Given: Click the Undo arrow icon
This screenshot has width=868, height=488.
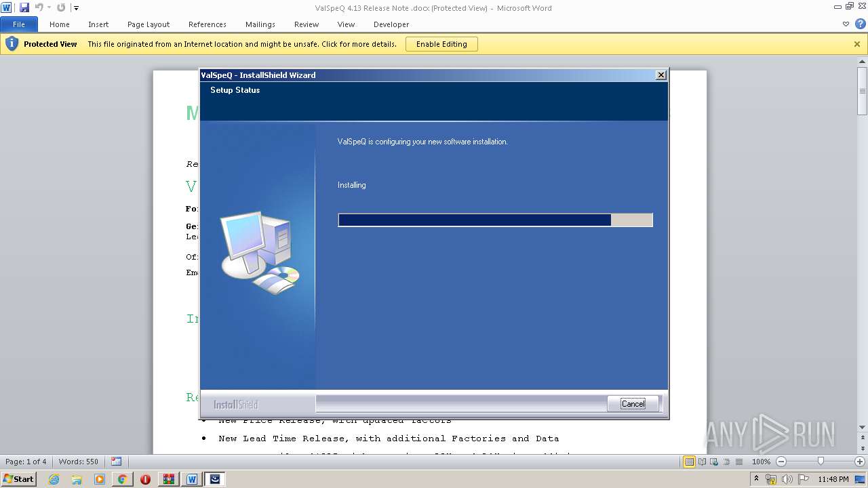Looking at the screenshot, I should pos(39,7).
